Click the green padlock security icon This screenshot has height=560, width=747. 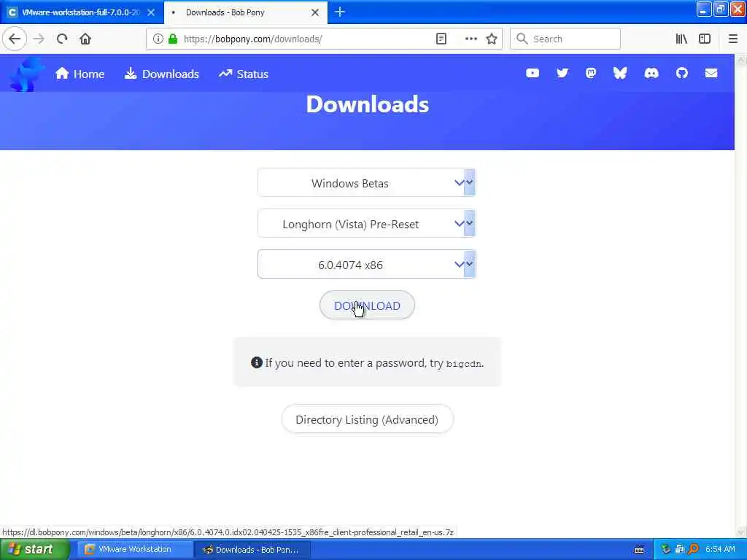click(x=173, y=39)
